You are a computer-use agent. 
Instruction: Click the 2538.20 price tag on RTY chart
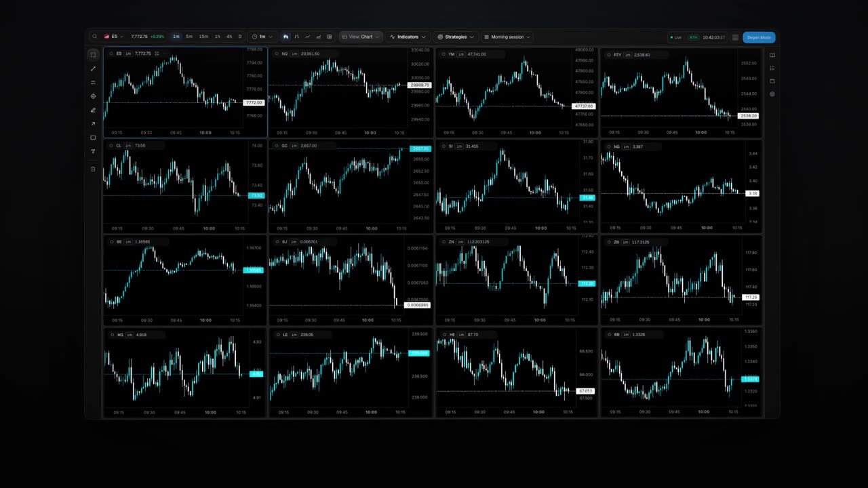(749, 116)
